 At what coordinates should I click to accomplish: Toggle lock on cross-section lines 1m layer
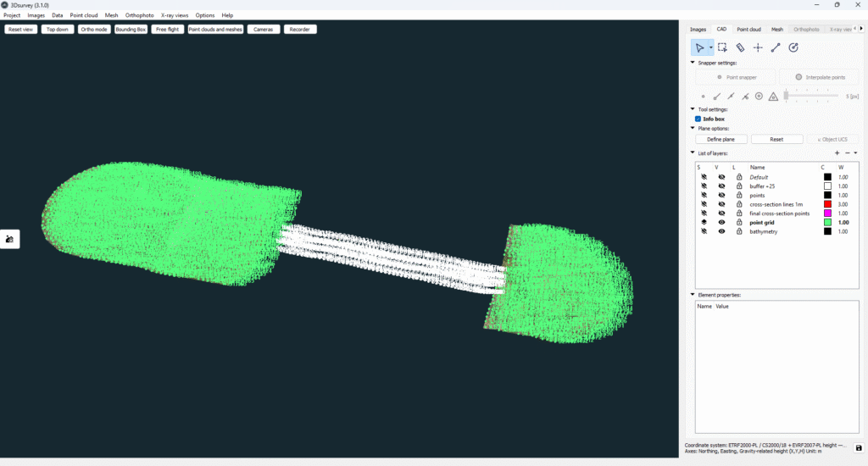(739, 204)
